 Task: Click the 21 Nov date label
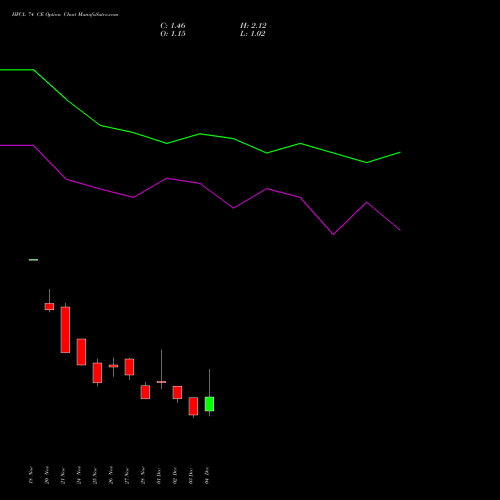[63, 475]
